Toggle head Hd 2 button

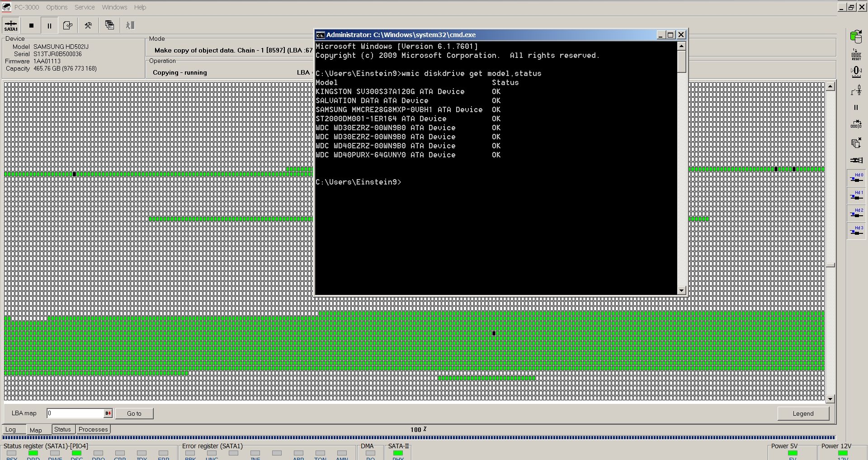(856, 213)
